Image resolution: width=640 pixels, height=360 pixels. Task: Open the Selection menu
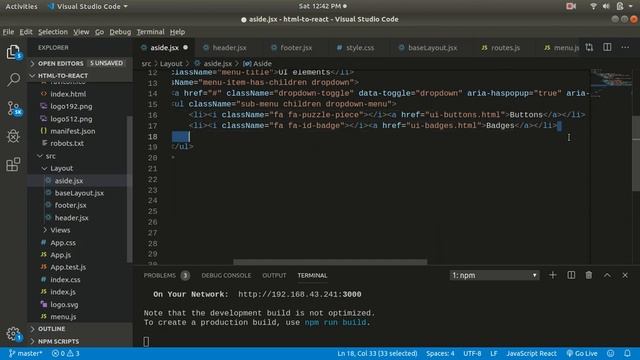click(x=53, y=31)
